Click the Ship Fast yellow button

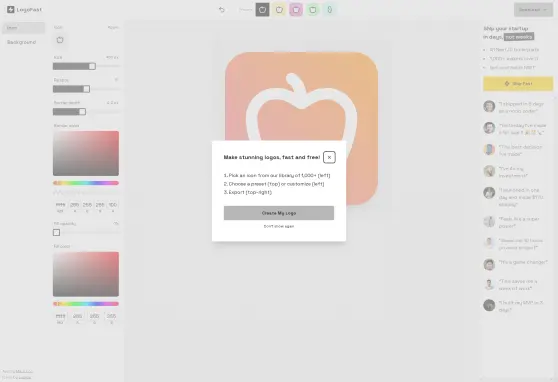pos(518,83)
